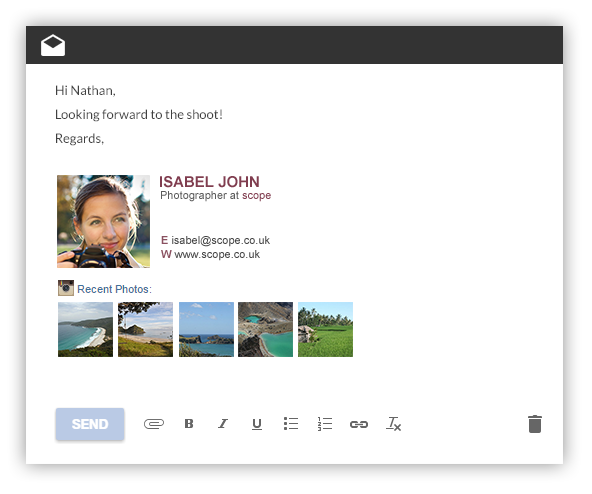Open the Instagram icon beside Recent Photos

66,288
